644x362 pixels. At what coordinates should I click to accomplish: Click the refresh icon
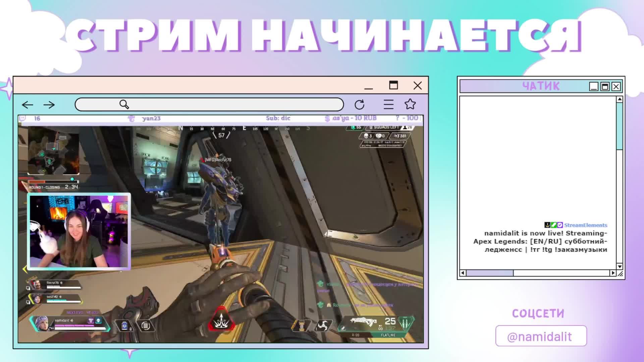[x=359, y=105]
